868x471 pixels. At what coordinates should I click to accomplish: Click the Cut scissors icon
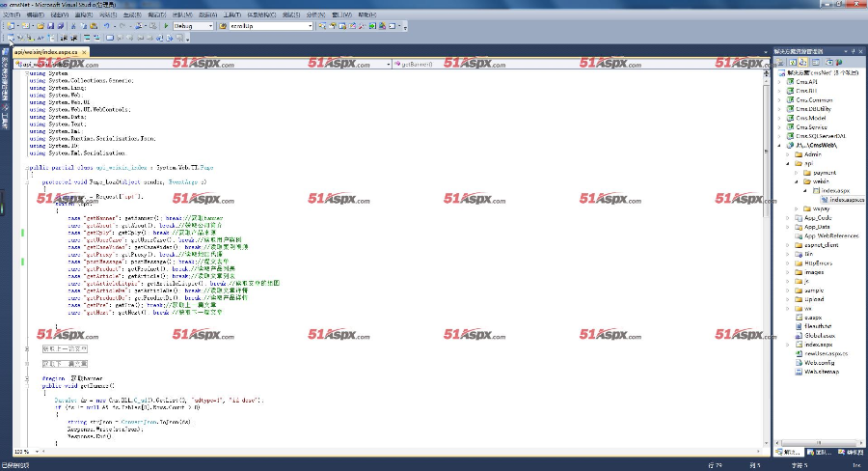(x=73, y=26)
